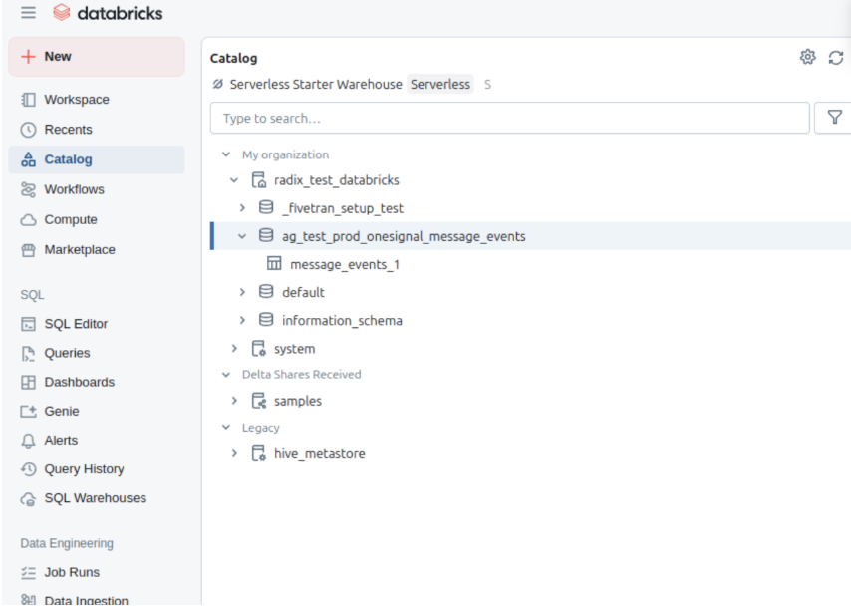Click the Query History clock icon
The width and height of the screenshot is (851, 616).
pyautogui.click(x=28, y=468)
